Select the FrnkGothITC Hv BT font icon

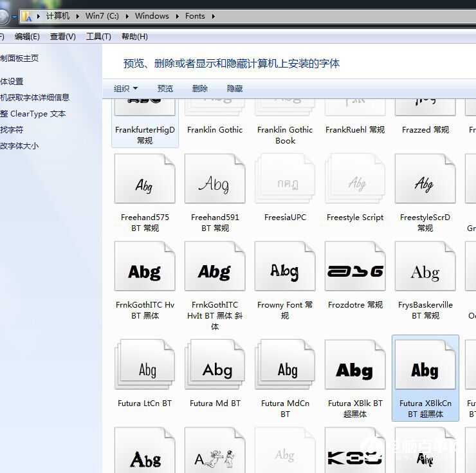tap(145, 266)
